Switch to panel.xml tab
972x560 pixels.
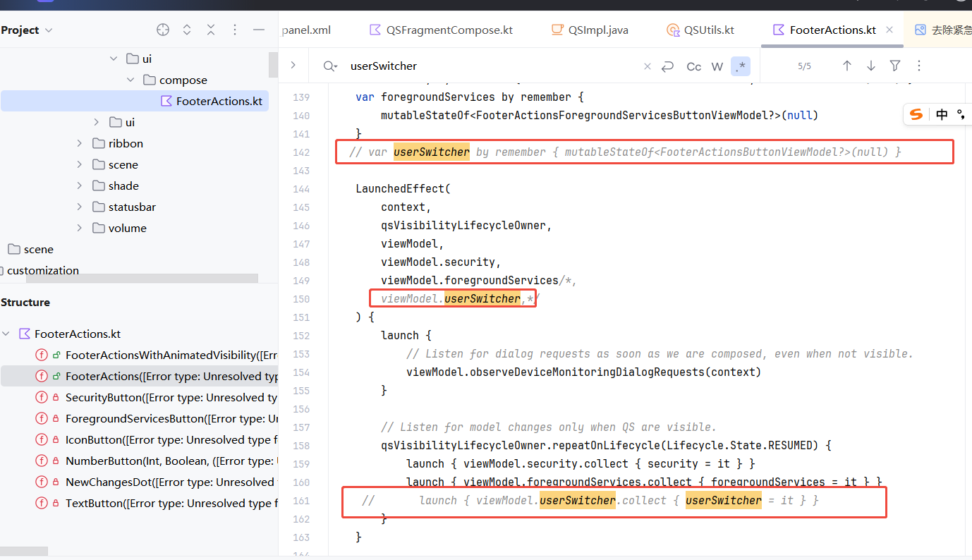click(306, 30)
